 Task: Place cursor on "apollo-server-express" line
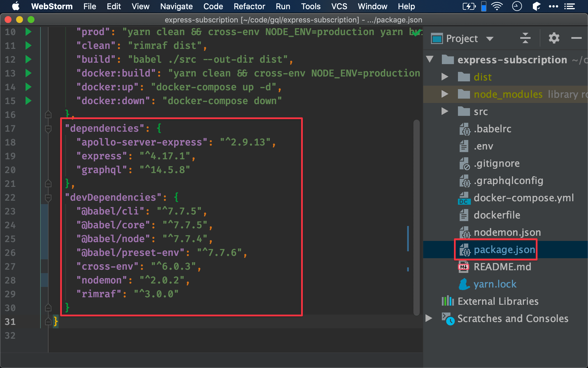[x=176, y=142]
